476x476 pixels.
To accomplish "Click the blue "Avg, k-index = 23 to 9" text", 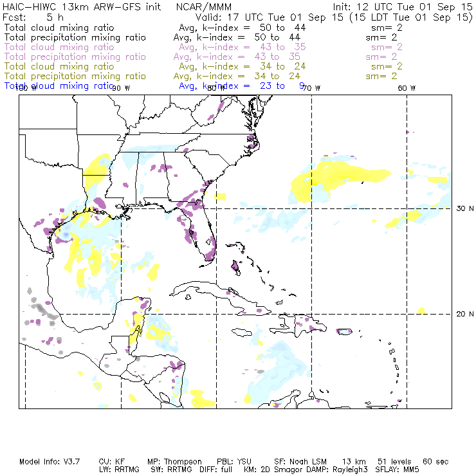I will coord(242,86).
